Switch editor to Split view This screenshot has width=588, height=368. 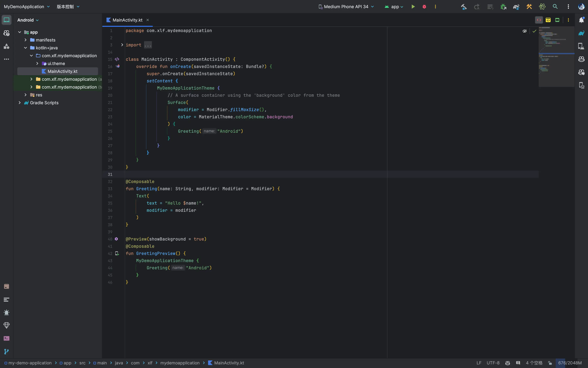pos(548,20)
